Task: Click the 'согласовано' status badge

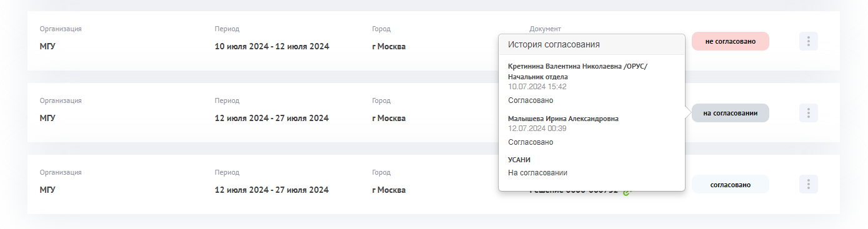Action: pyautogui.click(x=730, y=184)
